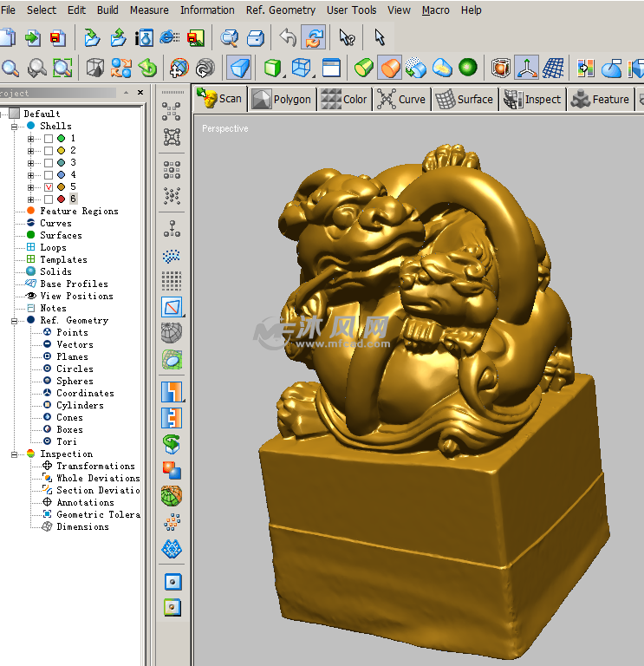The height and width of the screenshot is (666, 644).
Task: Uncheck the visibility checkbox for shell 5
Action: tap(49, 187)
